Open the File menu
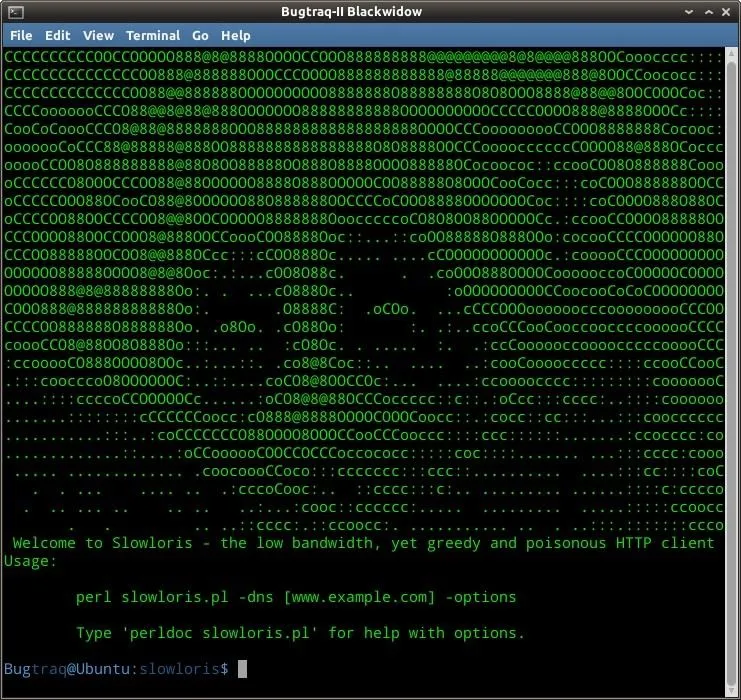741x700 pixels. coord(21,35)
